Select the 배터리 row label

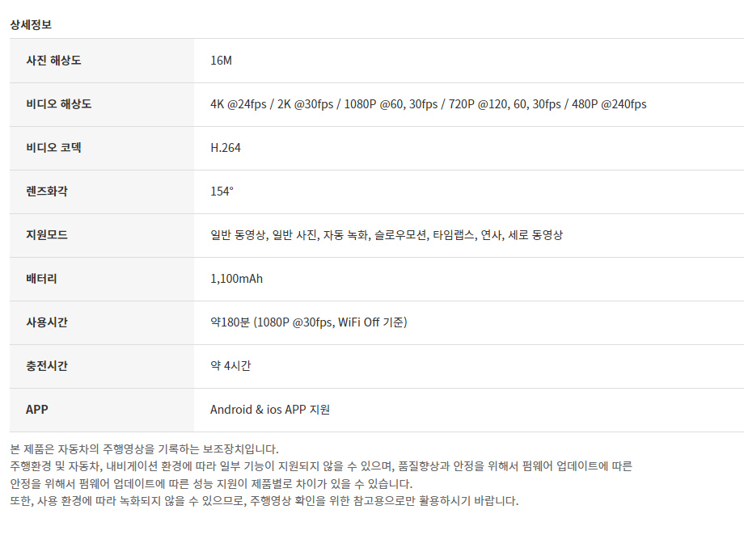(x=42, y=278)
